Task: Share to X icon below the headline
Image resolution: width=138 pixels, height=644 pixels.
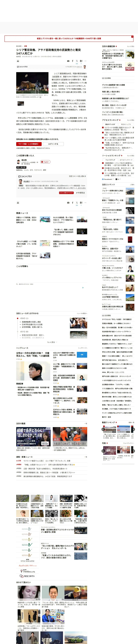Action: click(x=77, y=61)
